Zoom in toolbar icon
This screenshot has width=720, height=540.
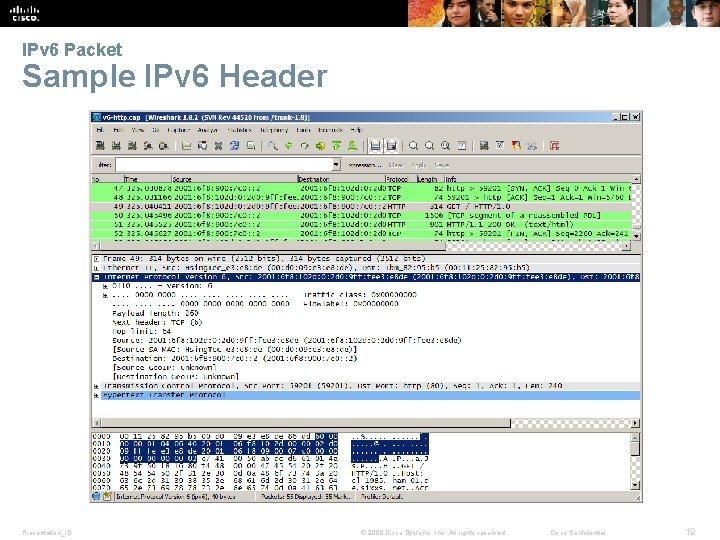pos(413,146)
